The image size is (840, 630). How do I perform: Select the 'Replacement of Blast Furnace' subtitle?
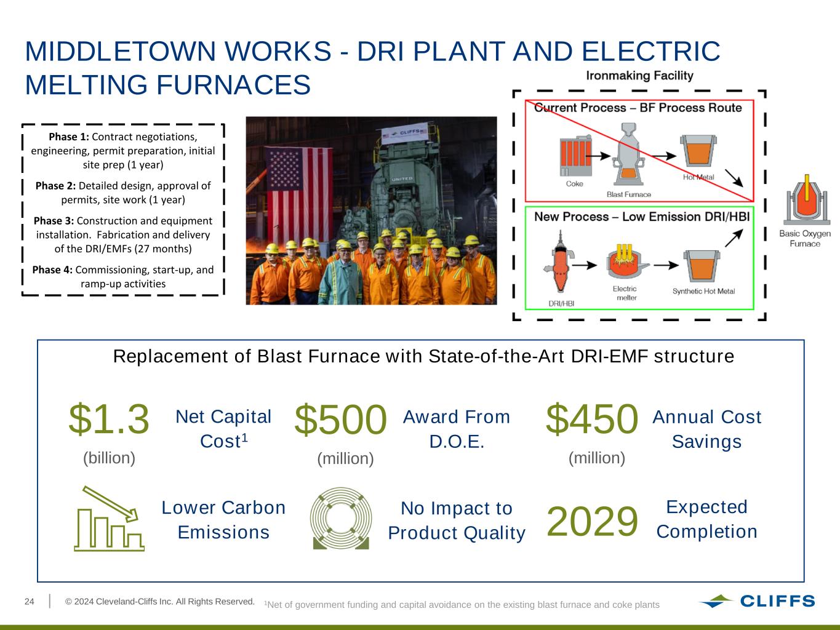click(424, 356)
